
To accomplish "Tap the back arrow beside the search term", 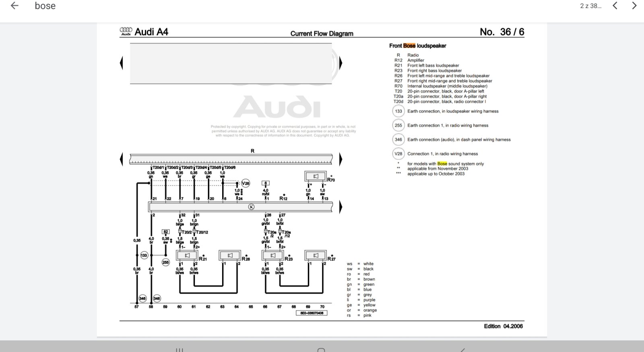I will [14, 6].
